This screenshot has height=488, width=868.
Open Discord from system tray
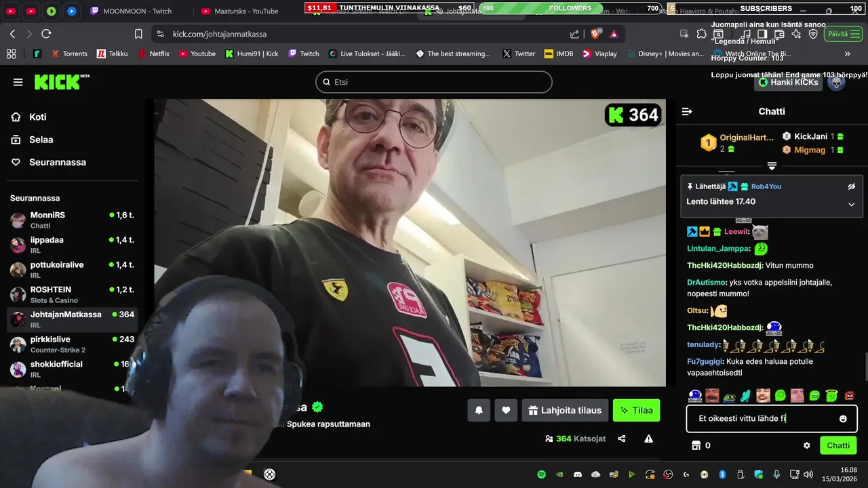[x=578, y=474]
